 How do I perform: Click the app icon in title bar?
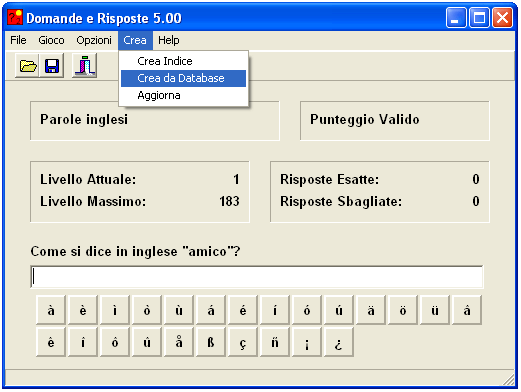click(x=15, y=17)
